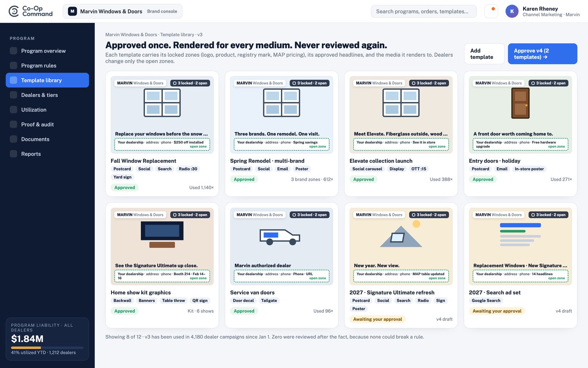Image resolution: width=588 pixels, height=368 pixels.
Task: Click open zone with Spring savings text
Action: tap(281, 144)
